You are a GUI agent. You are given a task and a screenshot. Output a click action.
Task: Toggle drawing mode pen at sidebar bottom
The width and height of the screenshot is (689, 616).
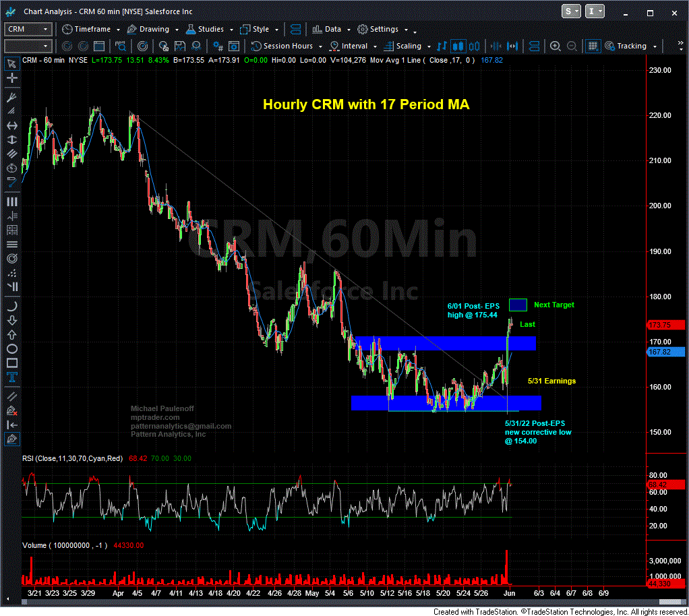(12, 439)
